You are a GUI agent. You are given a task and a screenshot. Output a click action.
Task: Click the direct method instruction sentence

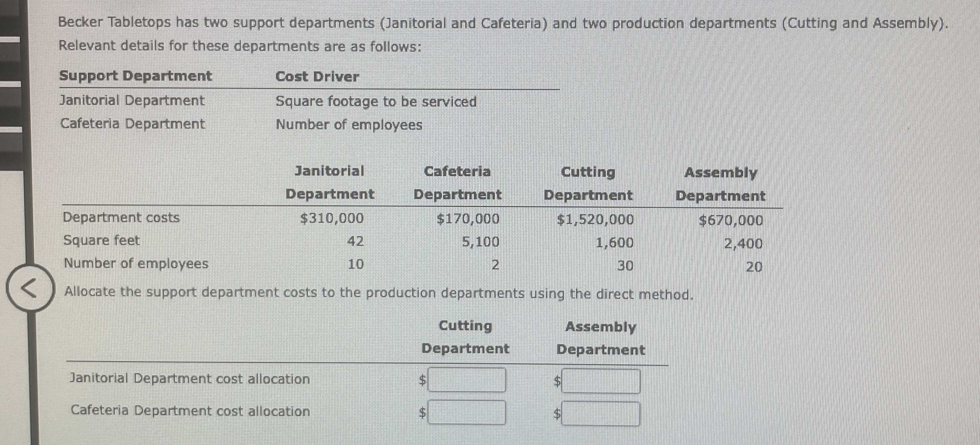(378, 293)
